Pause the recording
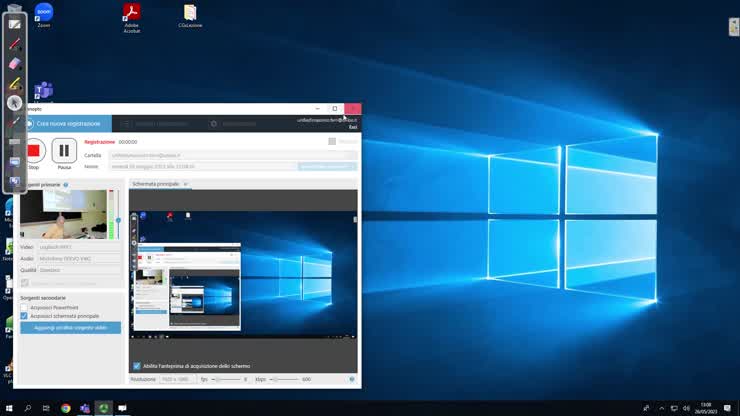 pos(64,151)
